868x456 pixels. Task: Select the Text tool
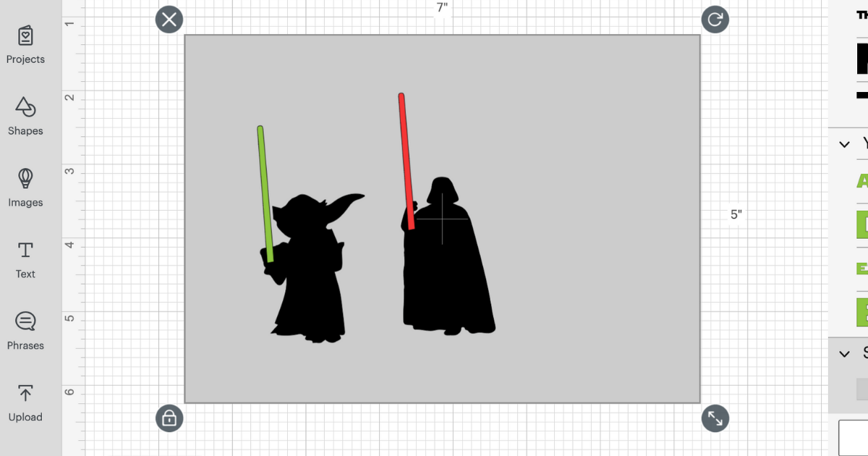[x=25, y=260]
